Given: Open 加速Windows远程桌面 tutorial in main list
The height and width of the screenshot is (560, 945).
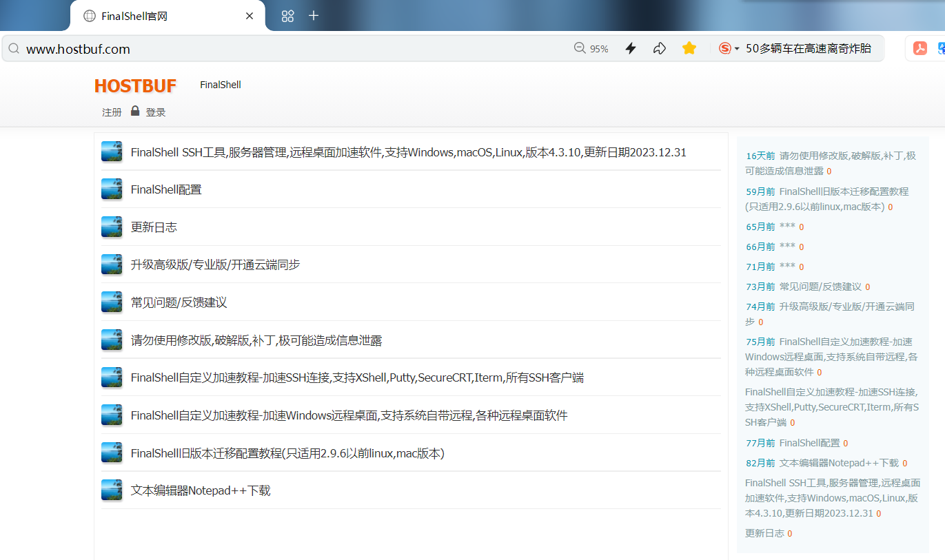Looking at the screenshot, I should pyautogui.click(x=349, y=415).
